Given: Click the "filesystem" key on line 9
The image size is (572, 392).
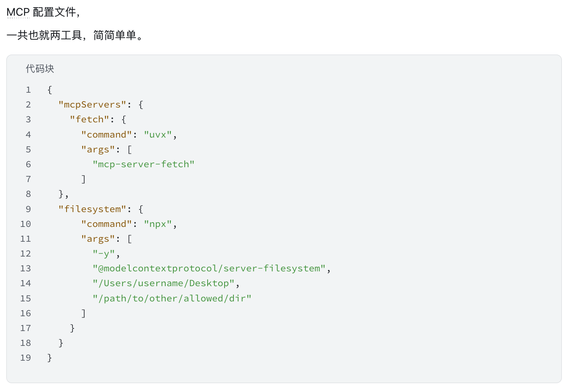Looking at the screenshot, I should 92,209.
